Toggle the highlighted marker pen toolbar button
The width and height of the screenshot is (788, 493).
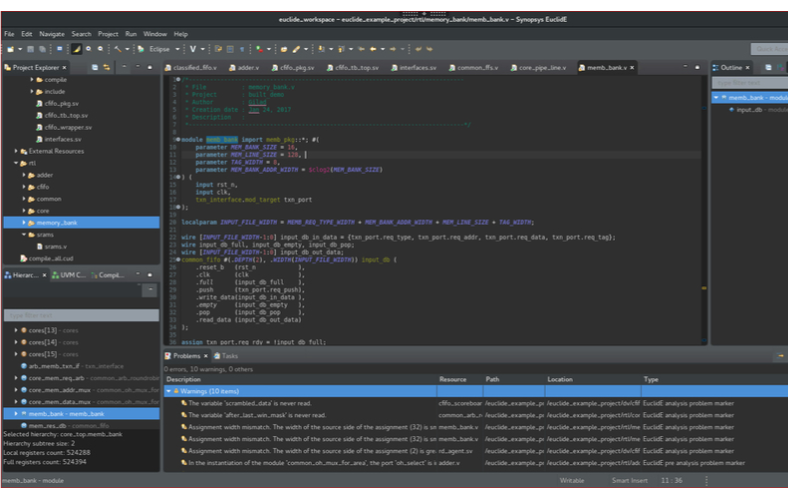pos(76,49)
